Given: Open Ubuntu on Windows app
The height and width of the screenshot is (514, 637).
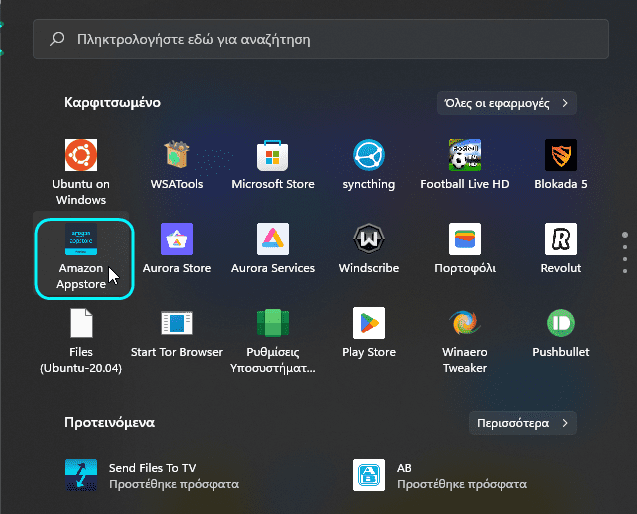Looking at the screenshot, I should tap(81, 171).
